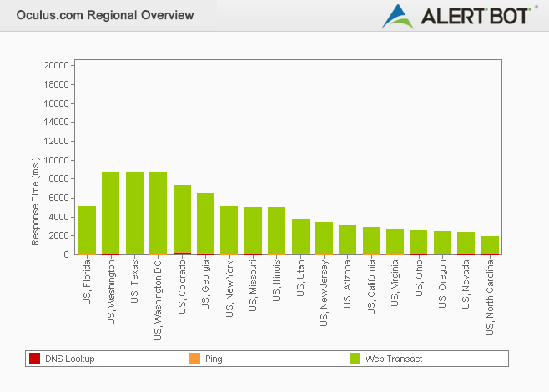
Task: Click the US, Florida bar
Action: coord(87,230)
